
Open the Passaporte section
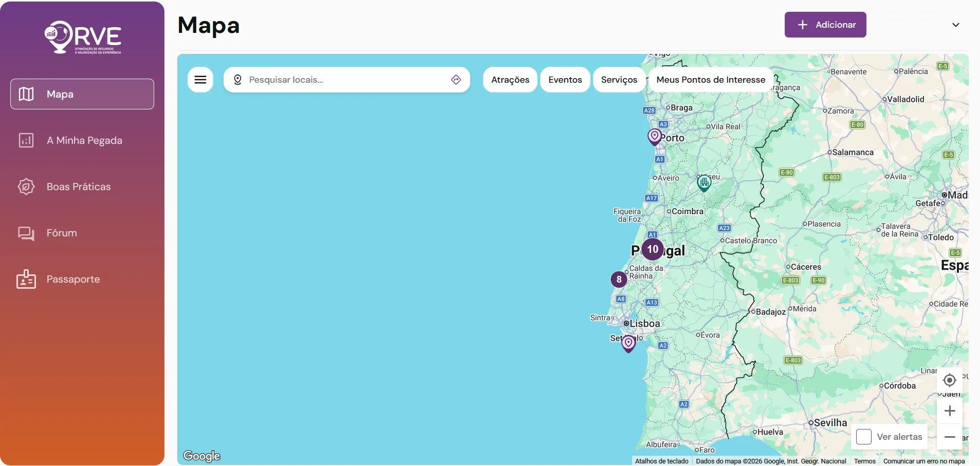click(82, 279)
